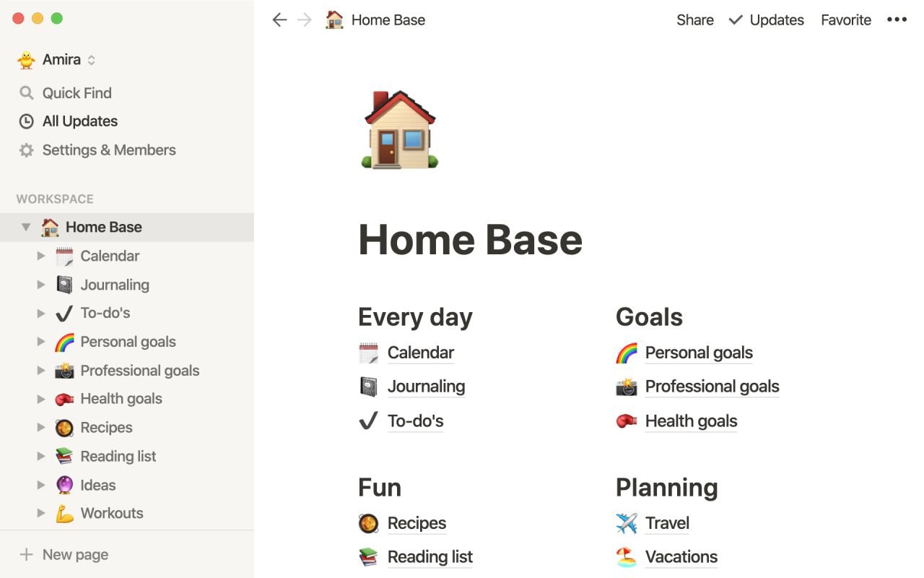This screenshot has width=924, height=578.
Task: Mark the page as Favorite
Action: [x=845, y=20]
